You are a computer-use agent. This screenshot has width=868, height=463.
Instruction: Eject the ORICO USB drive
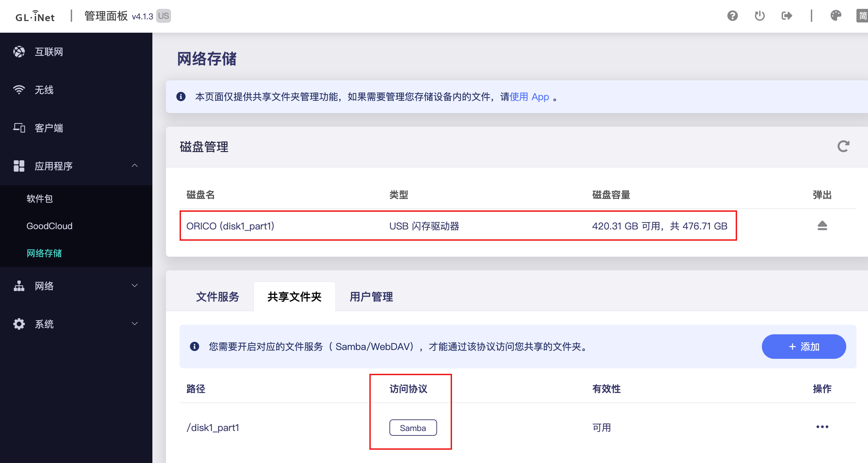coord(822,226)
